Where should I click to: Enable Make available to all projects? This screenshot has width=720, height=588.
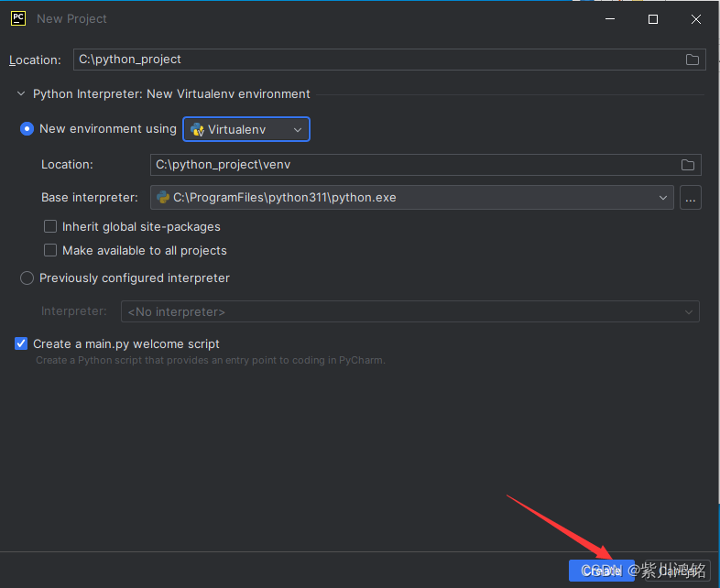[50, 250]
